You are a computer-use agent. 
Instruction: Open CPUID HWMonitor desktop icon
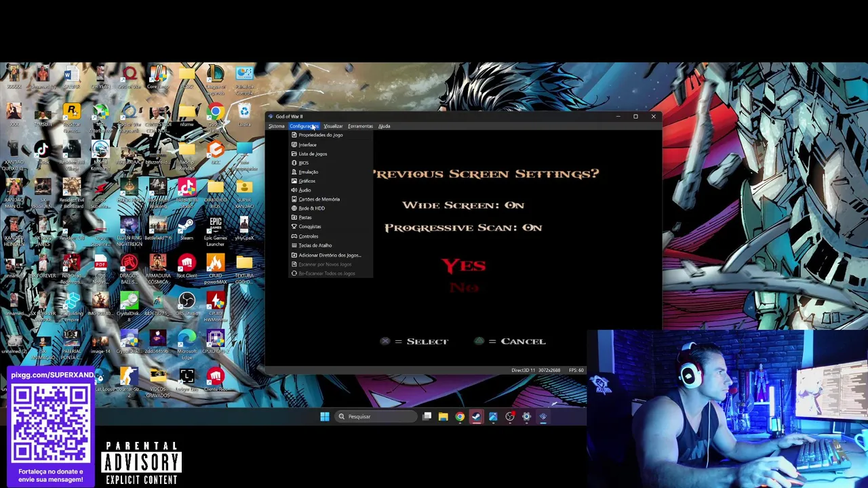point(216,306)
